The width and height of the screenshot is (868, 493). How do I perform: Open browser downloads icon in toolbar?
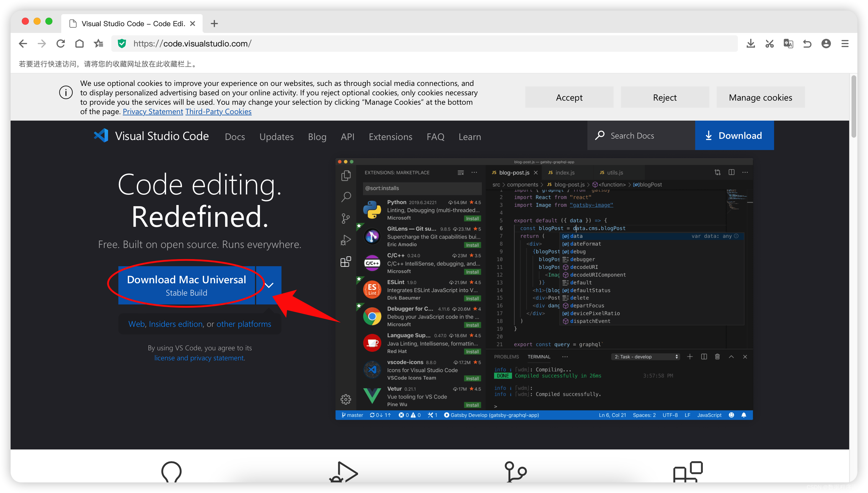pyautogui.click(x=751, y=44)
